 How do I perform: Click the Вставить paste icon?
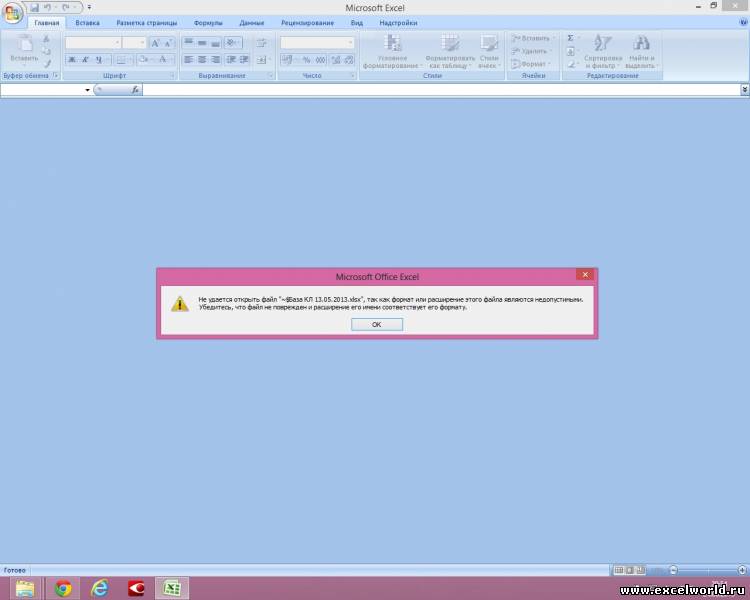[24, 44]
